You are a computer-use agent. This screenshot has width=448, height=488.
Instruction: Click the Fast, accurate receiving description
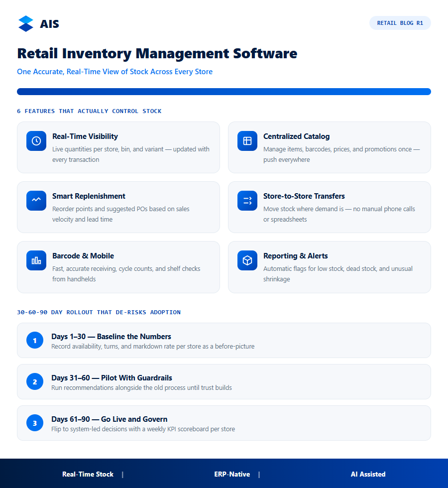point(126,274)
